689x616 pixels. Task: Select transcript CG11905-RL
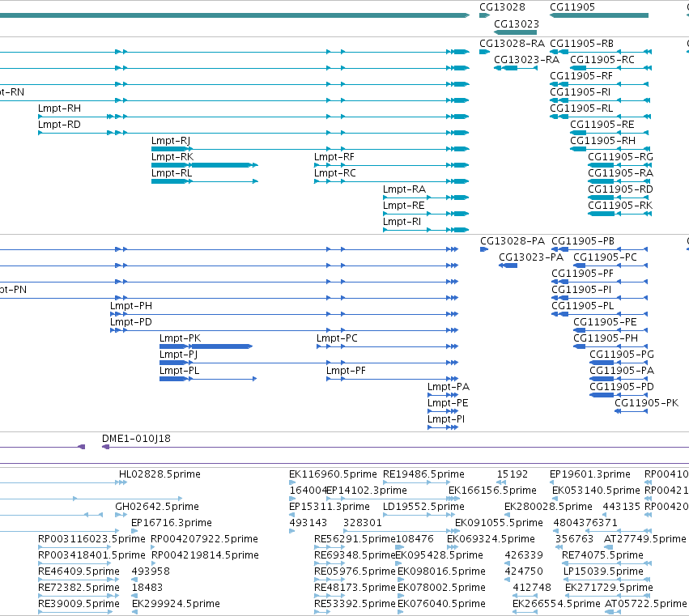coord(581,108)
